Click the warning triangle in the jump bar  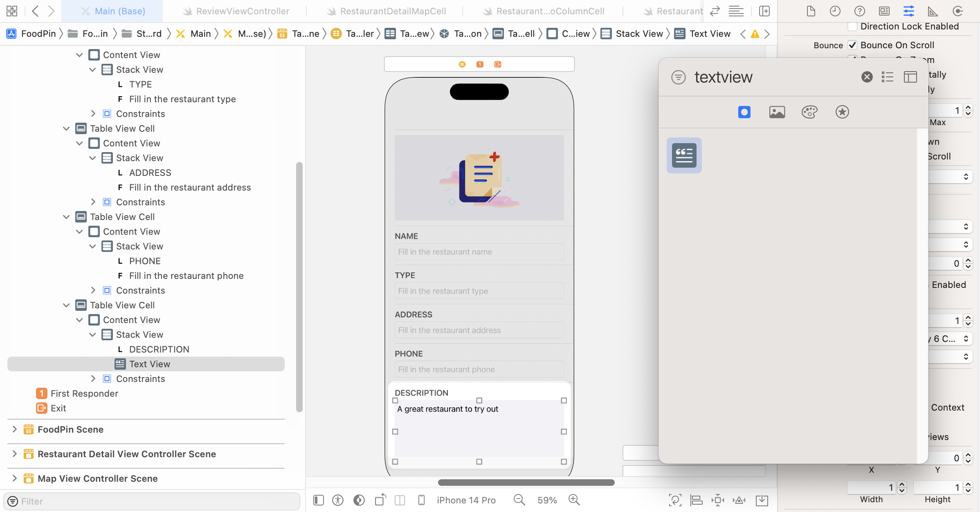click(755, 34)
